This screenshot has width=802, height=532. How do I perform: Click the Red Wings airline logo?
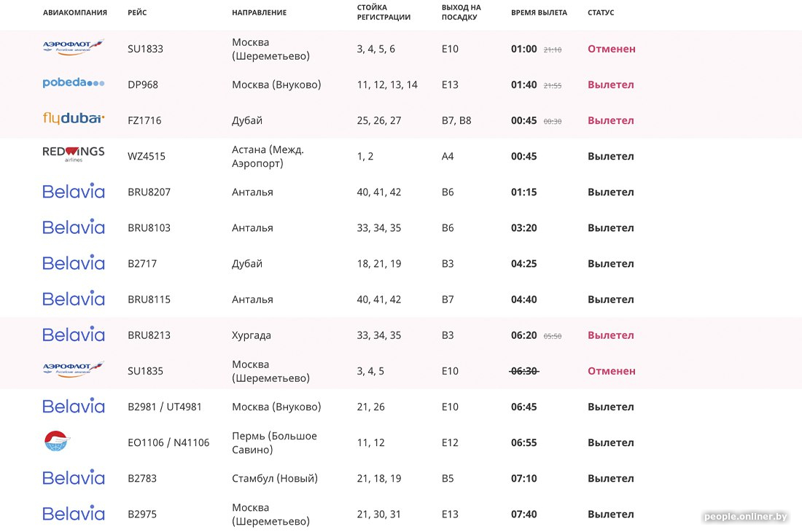(x=73, y=154)
